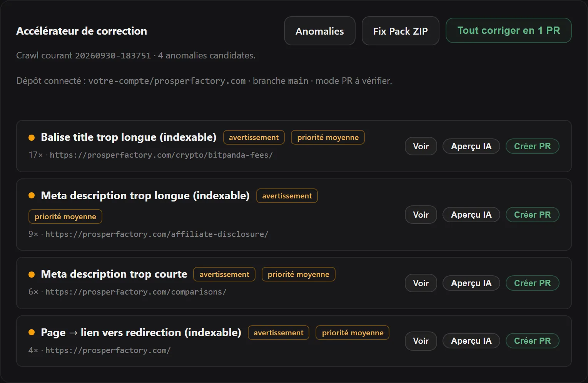Viewport: 588px width, 383px height.
Task: Open the Anomalies button
Action: (x=319, y=31)
